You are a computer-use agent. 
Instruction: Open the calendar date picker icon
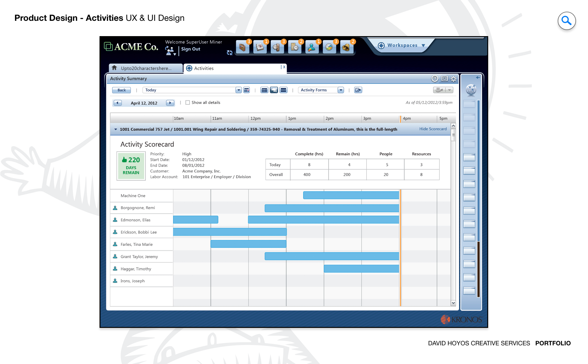[247, 90]
